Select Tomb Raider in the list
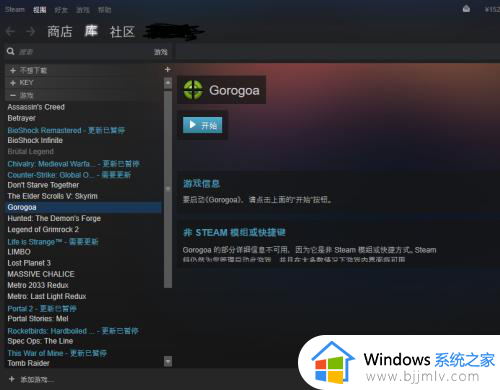This screenshot has height=390, width=500. (x=28, y=363)
